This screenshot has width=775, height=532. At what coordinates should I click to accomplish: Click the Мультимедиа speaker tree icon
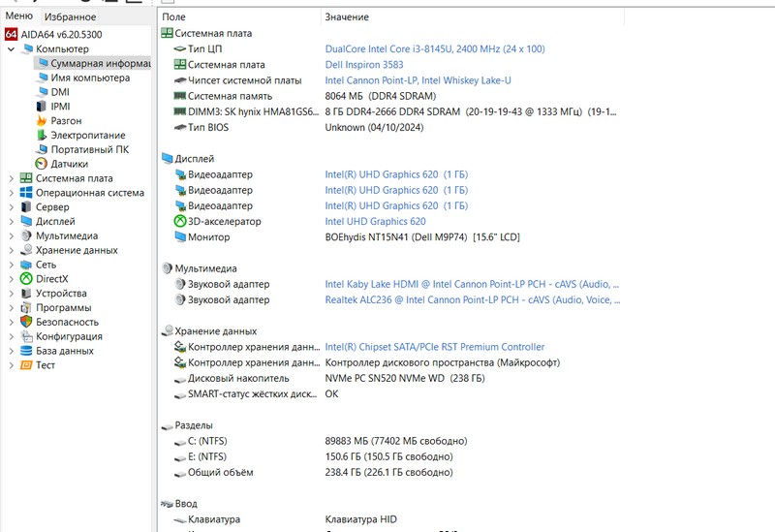[x=25, y=235]
